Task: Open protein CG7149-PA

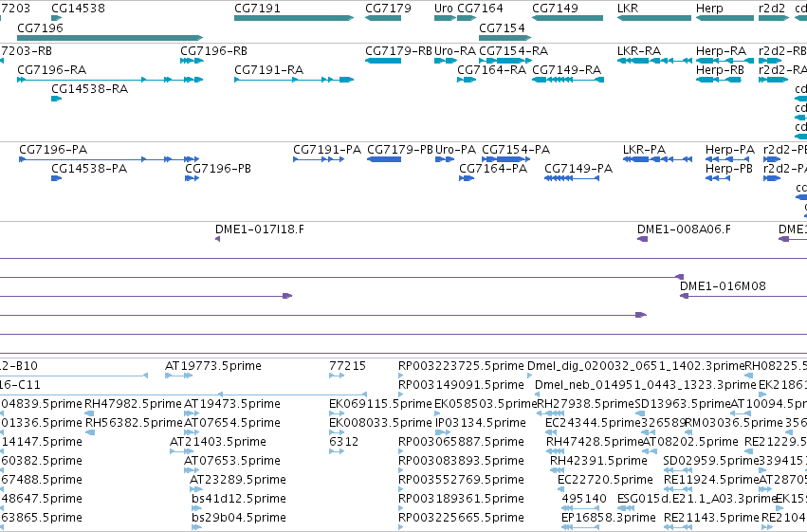Action: click(578, 169)
